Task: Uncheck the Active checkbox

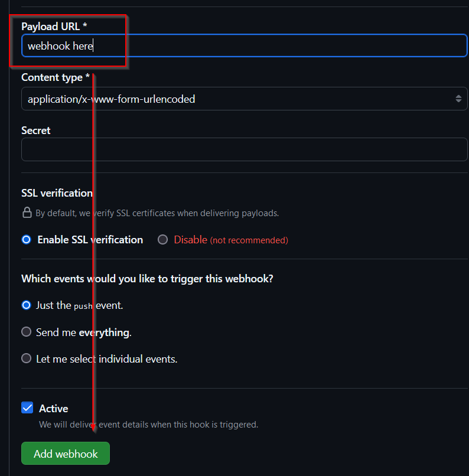Action: click(x=27, y=408)
